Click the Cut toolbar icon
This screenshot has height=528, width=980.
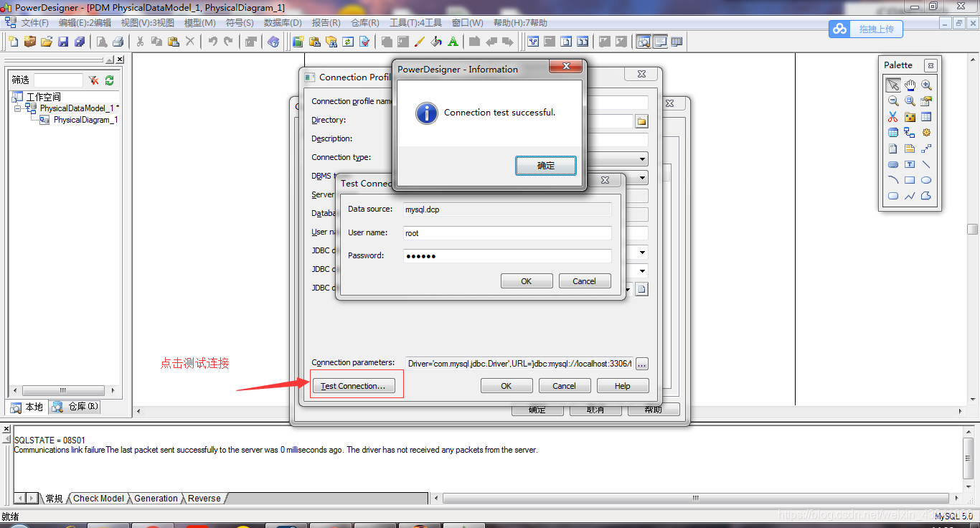point(140,42)
